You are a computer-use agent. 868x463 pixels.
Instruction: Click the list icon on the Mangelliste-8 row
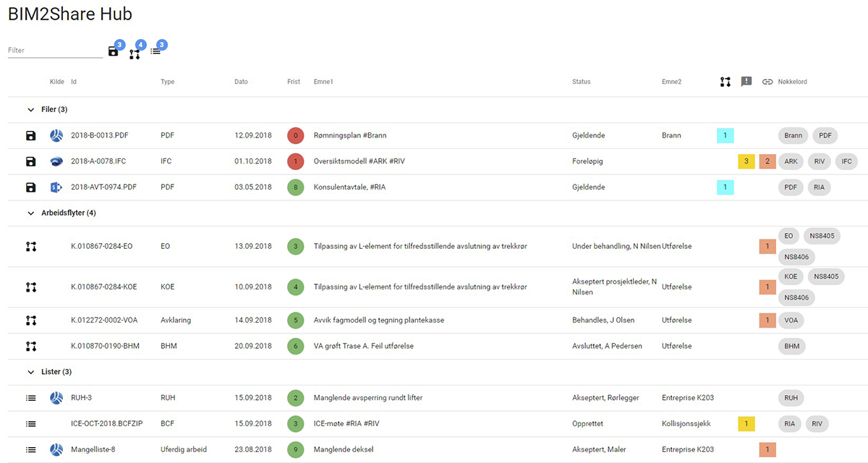point(31,450)
